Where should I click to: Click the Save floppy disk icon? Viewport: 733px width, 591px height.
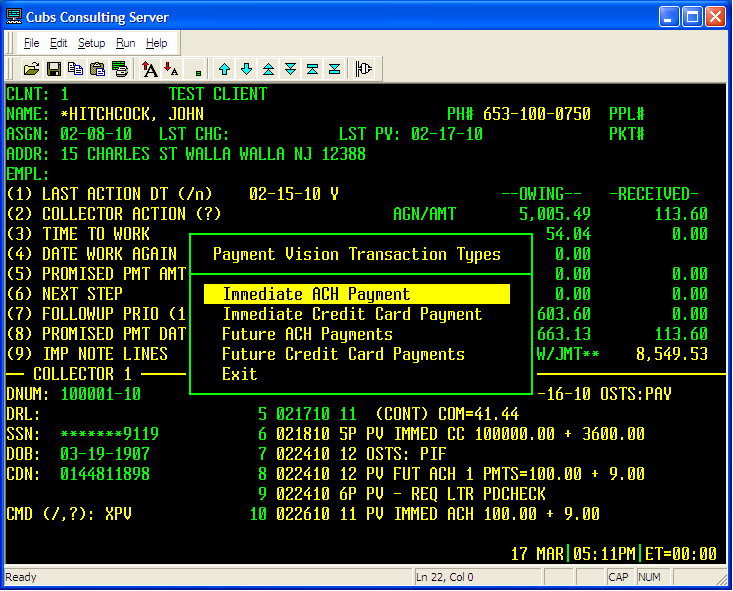point(54,69)
